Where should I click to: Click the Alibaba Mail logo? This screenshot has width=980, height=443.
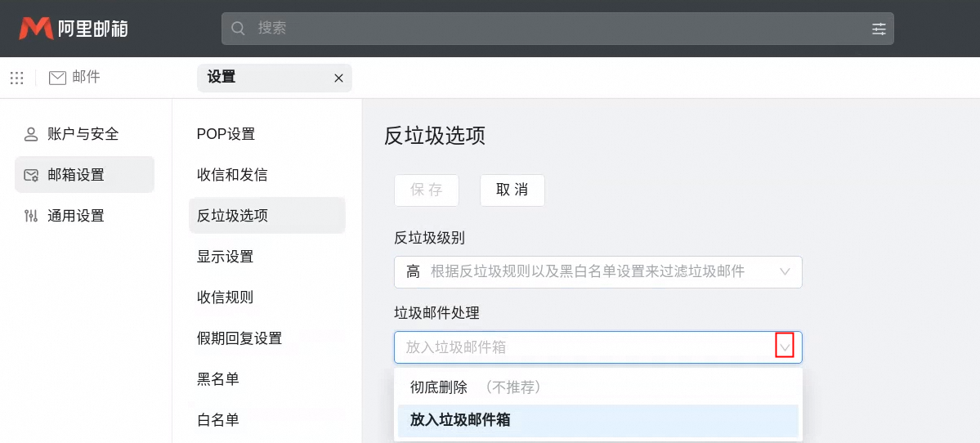74,29
